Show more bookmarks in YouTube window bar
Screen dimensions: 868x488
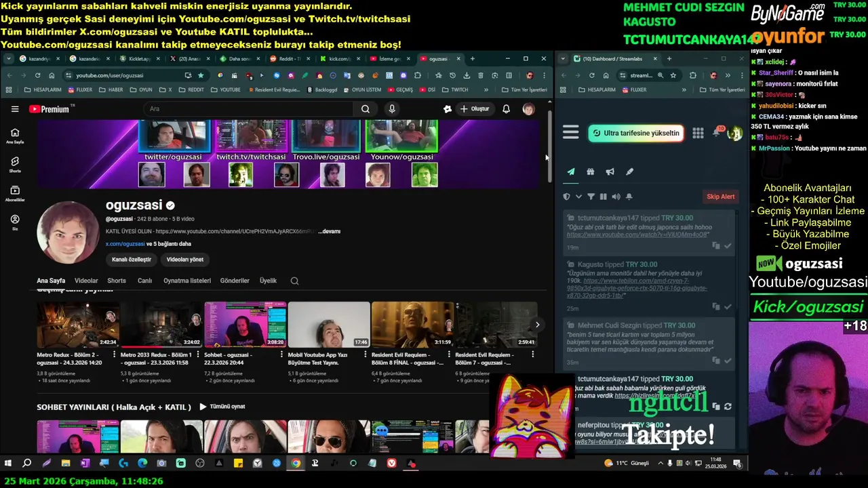(486, 89)
